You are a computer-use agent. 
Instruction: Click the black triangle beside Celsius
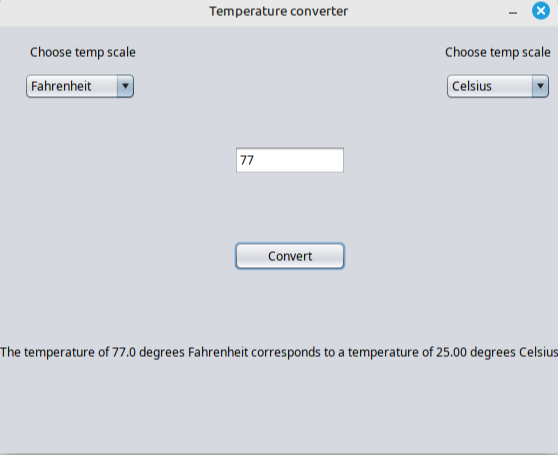(x=540, y=86)
